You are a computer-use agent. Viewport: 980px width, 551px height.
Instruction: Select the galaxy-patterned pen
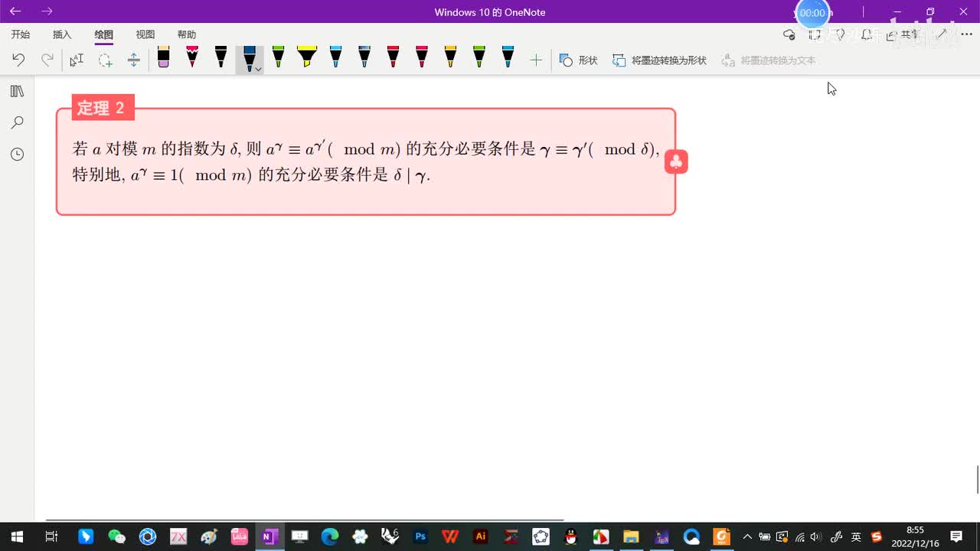coord(364,57)
